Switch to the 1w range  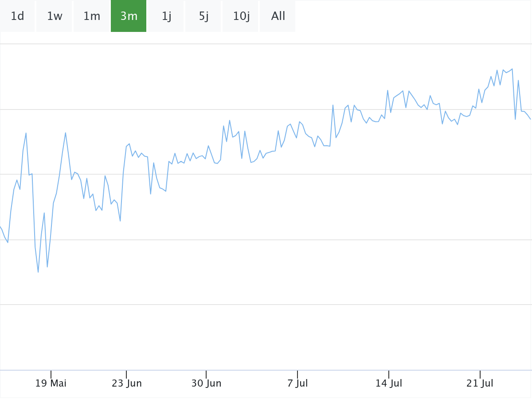55,16
